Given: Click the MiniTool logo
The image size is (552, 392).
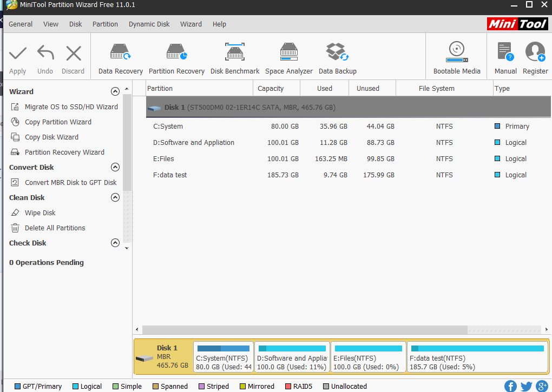Looking at the screenshot, I should click(x=517, y=24).
